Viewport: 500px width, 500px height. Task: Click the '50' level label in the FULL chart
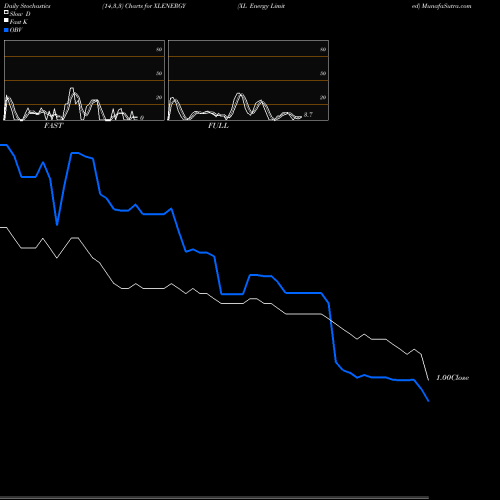[323, 73]
